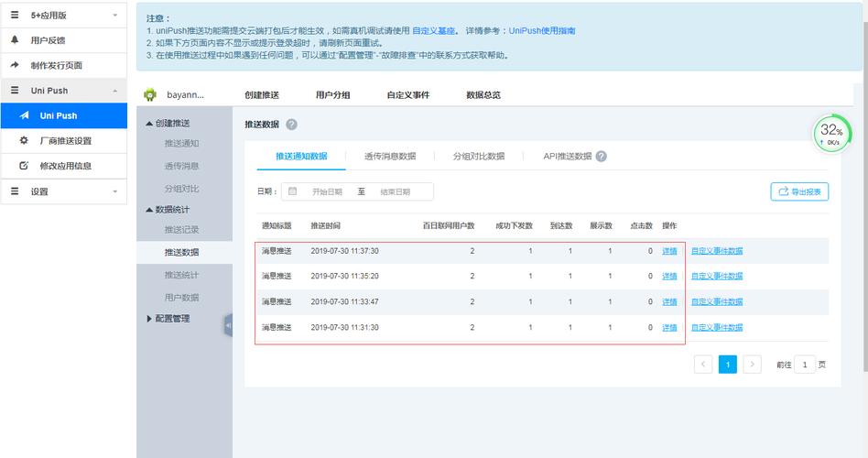Open 自定义事件数据 for 11:33:47 row
The width and height of the screenshot is (868, 458).
pos(717,302)
